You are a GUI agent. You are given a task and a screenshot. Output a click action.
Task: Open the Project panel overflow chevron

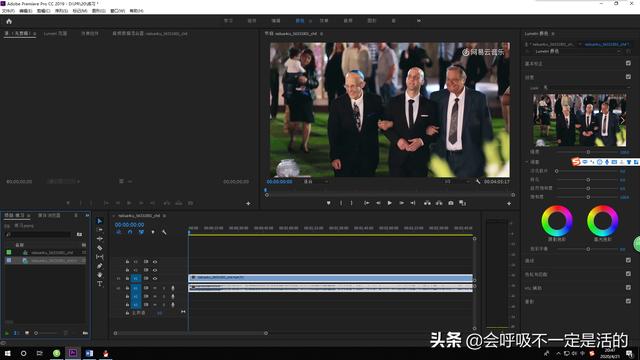tap(87, 215)
